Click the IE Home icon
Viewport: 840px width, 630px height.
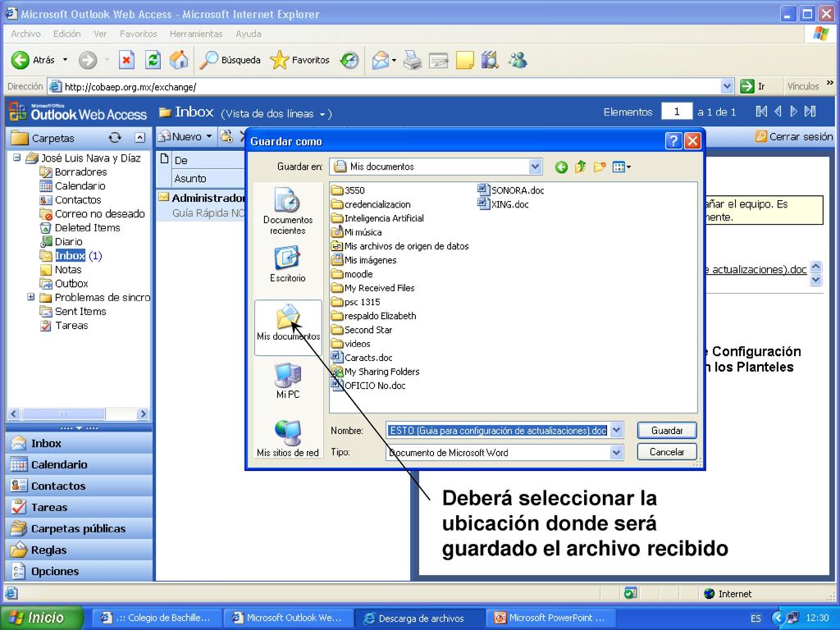179,60
